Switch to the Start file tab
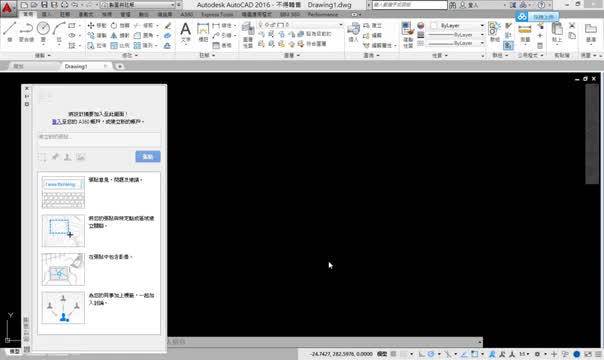 click(x=18, y=66)
